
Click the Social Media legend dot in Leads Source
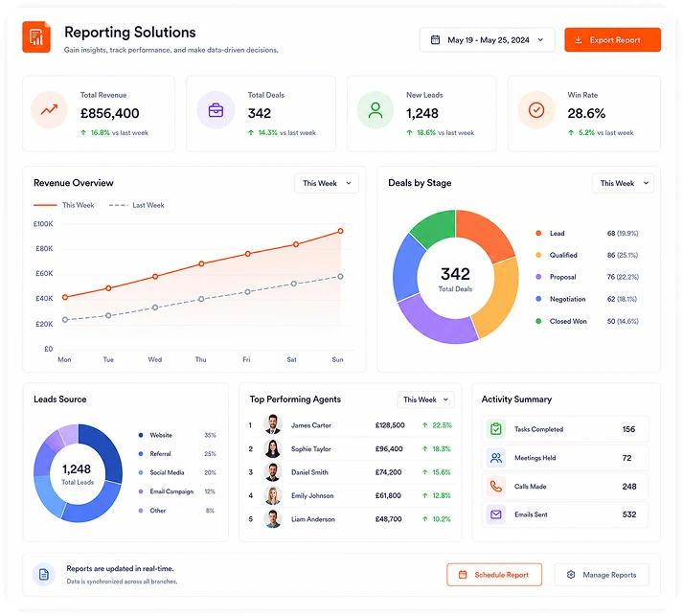point(141,472)
